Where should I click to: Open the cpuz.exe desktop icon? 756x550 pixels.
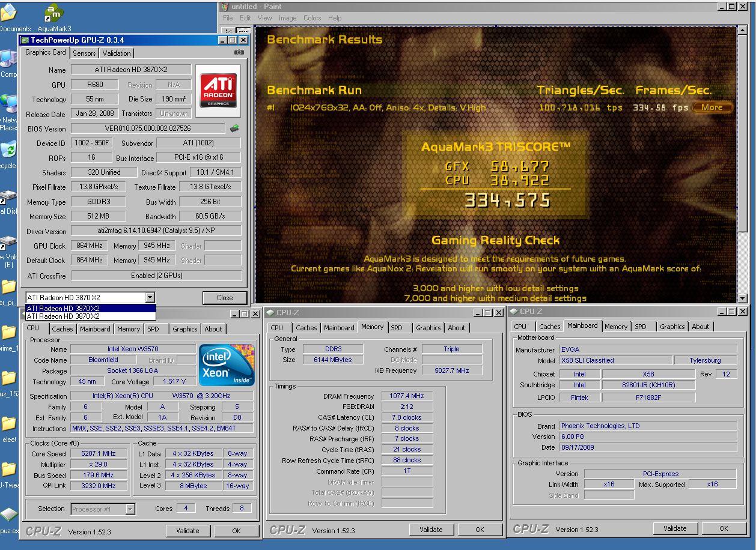(x=8, y=519)
